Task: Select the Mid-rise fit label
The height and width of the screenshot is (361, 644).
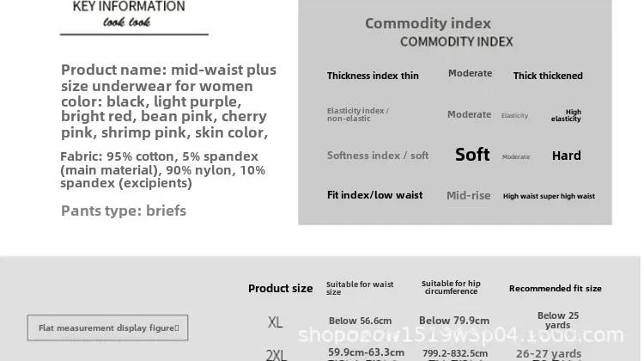Action: (x=469, y=195)
